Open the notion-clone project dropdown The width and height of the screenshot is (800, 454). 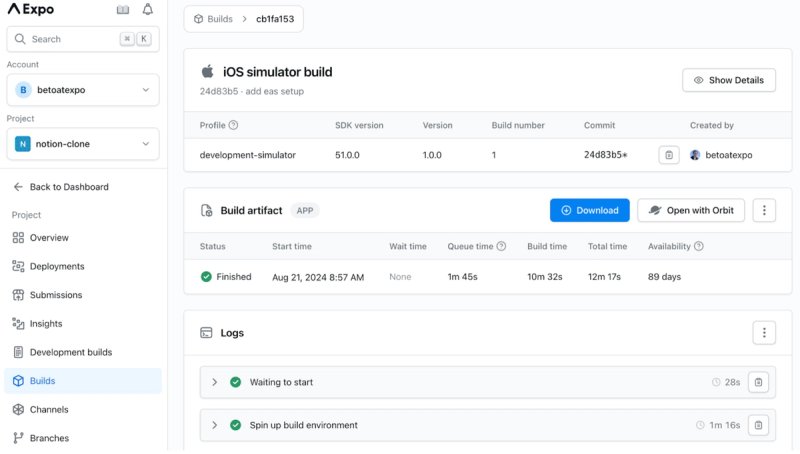pos(83,144)
